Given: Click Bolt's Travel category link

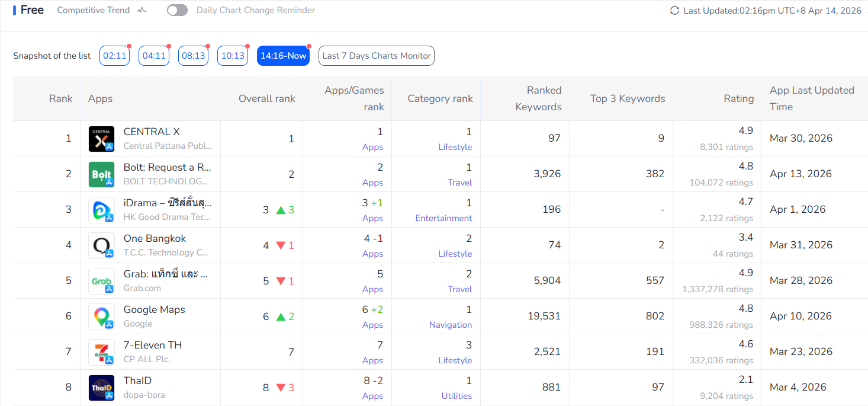Looking at the screenshot, I should pyautogui.click(x=460, y=183).
